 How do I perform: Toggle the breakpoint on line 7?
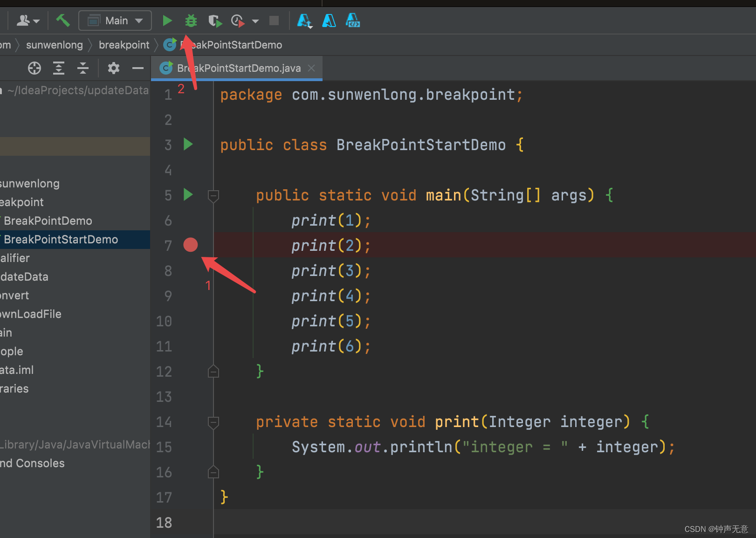pyautogui.click(x=191, y=245)
